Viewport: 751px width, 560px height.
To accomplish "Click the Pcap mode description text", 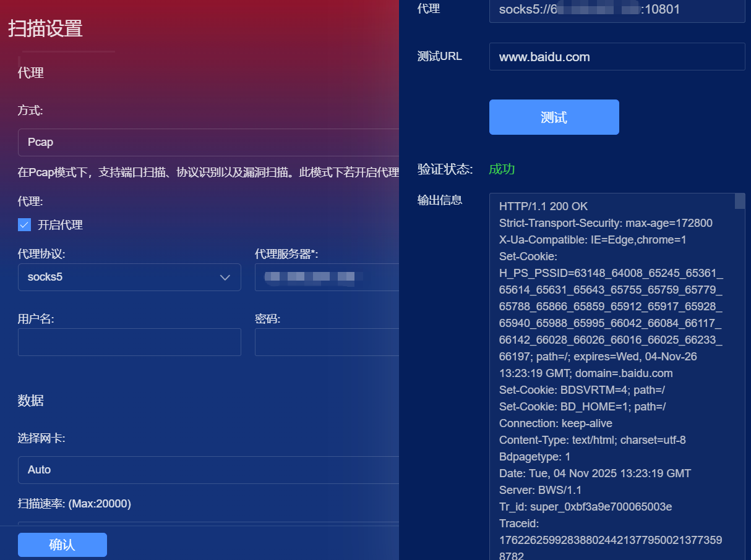I will (208, 172).
